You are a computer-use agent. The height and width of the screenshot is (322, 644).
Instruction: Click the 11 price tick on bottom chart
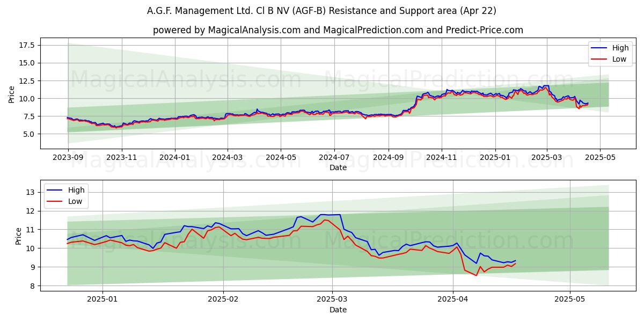(x=31, y=230)
